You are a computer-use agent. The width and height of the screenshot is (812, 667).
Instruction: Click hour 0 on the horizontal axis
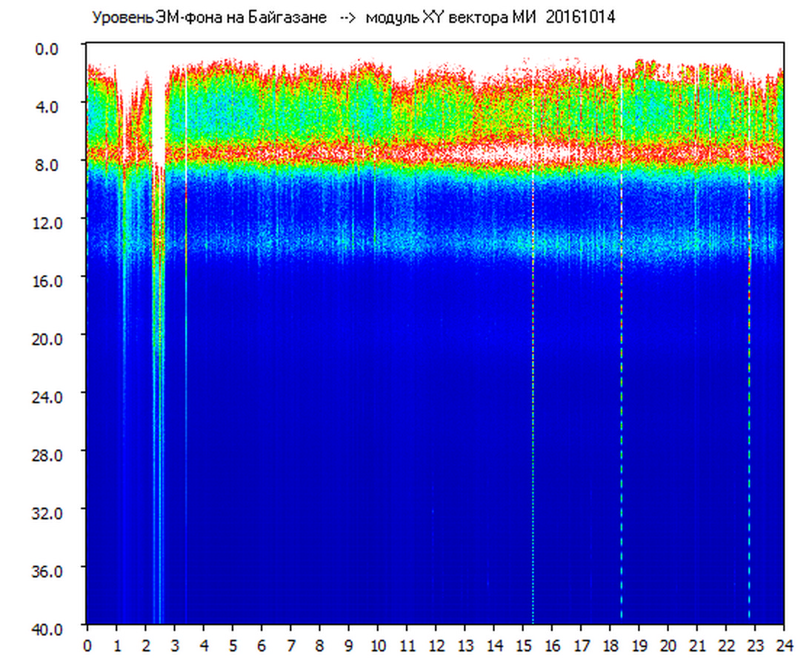[x=87, y=645]
